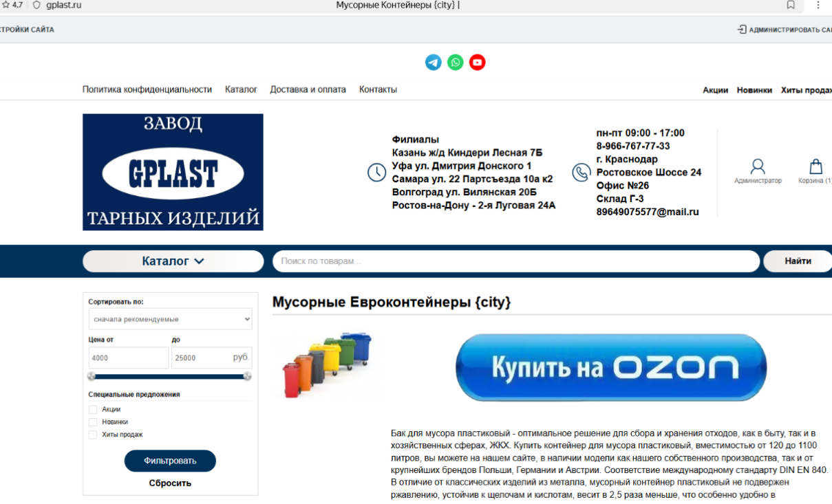The height and width of the screenshot is (504, 832).
Task: Click the browser bookmark icon
Action: pyautogui.click(x=791, y=5)
